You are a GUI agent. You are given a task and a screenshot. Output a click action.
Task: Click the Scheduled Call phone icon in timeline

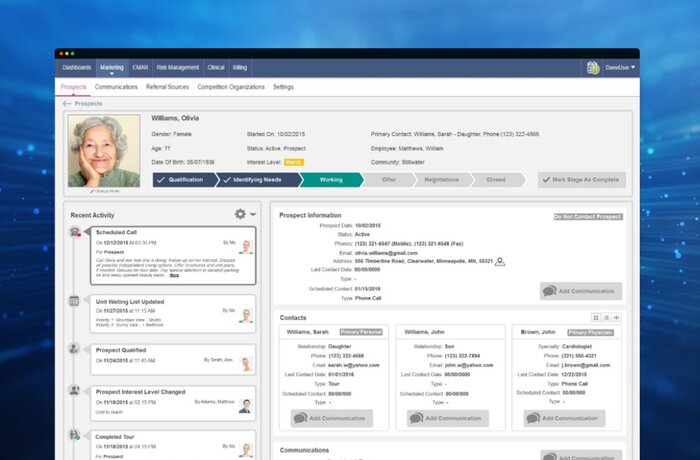[76, 233]
